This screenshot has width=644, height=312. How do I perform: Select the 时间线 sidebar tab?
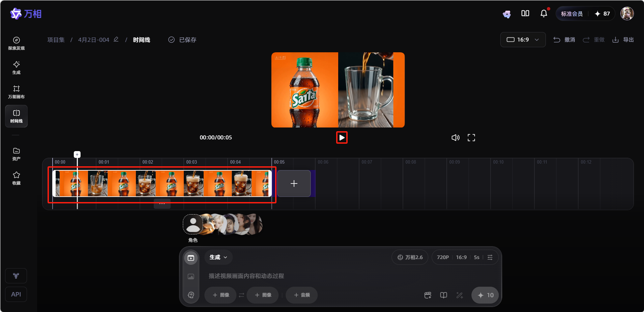point(16,116)
